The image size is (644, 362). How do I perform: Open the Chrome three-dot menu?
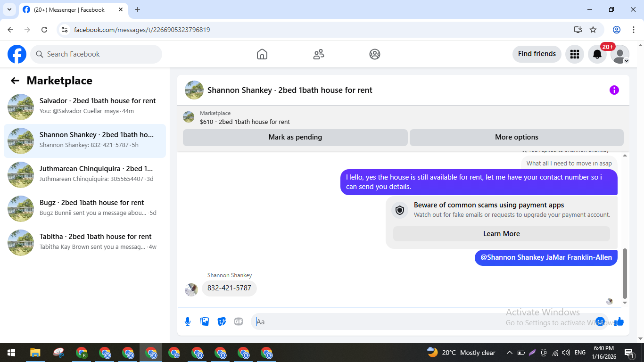tap(634, 30)
